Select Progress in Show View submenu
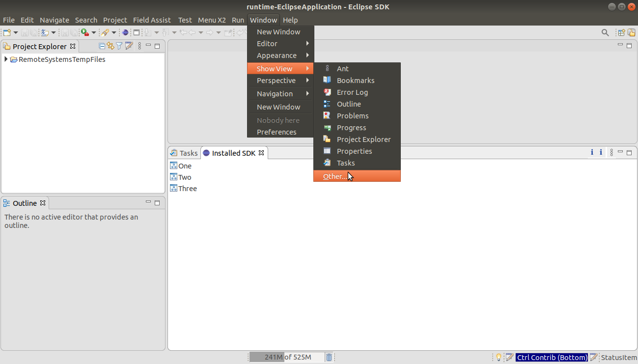 (x=357, y=128)
